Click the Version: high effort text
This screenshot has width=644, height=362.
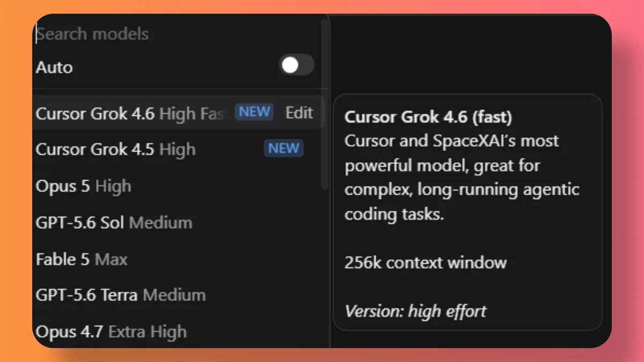point(415,311)
